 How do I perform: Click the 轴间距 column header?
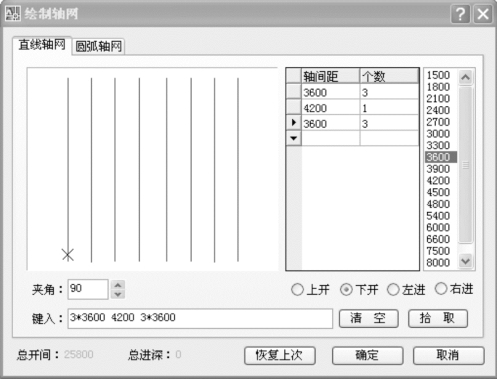point(330,76)
